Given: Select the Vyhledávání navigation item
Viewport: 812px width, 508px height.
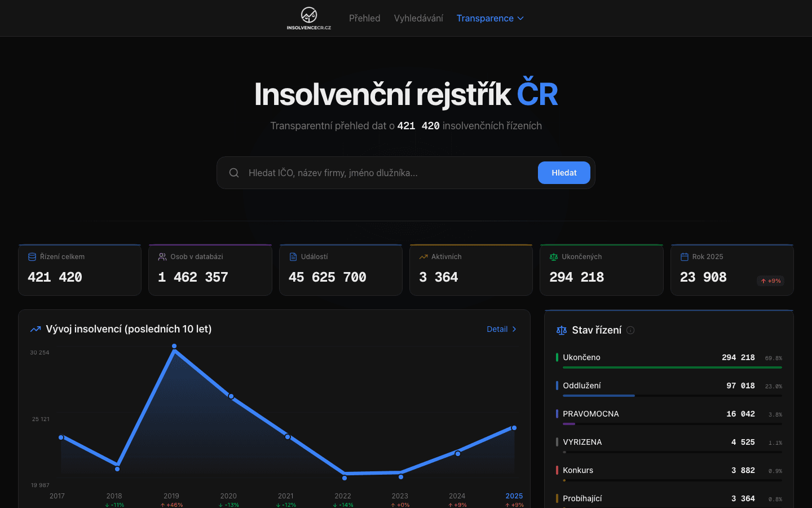Looking at the screenshot, I should coord(418,18).
